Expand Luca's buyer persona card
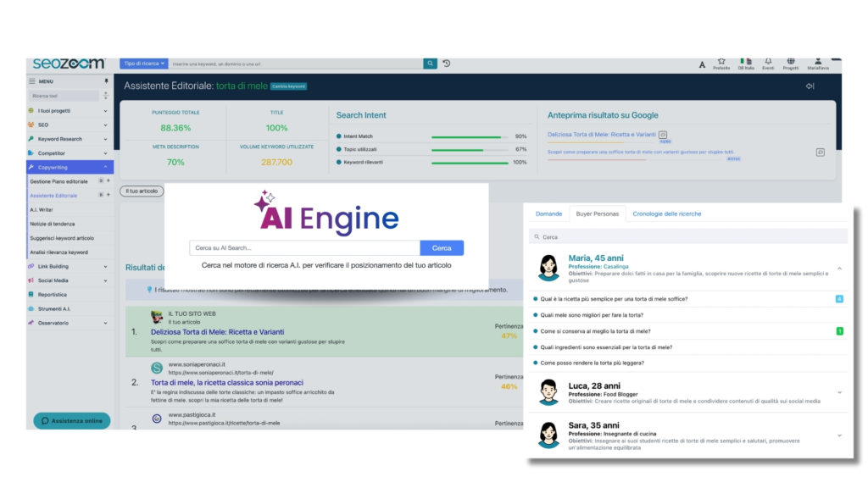 [839, 393]
